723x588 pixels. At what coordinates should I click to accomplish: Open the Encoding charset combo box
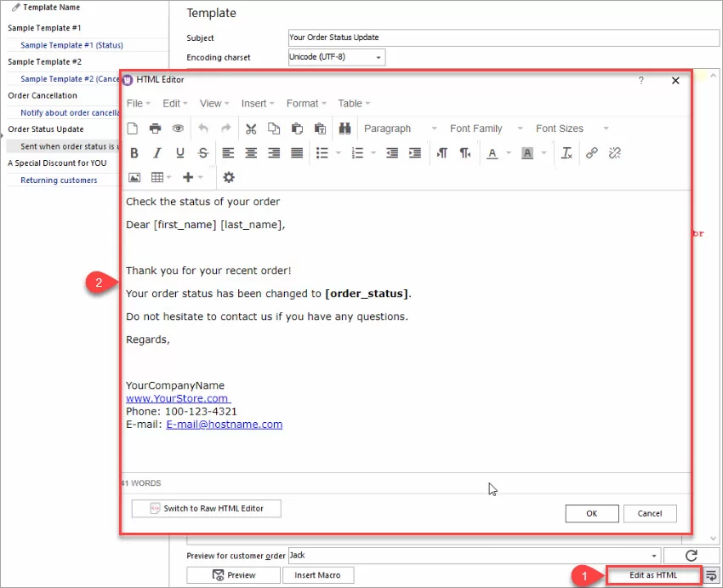337,58
